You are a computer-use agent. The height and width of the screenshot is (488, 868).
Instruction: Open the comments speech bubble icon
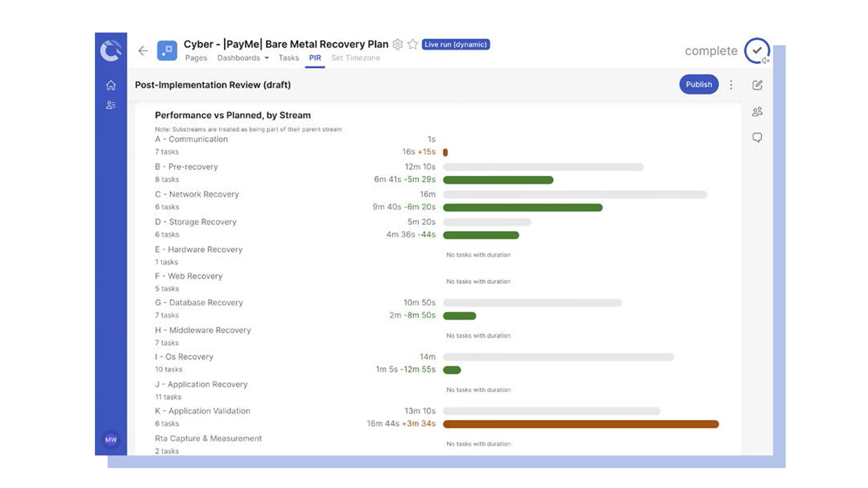757,137
